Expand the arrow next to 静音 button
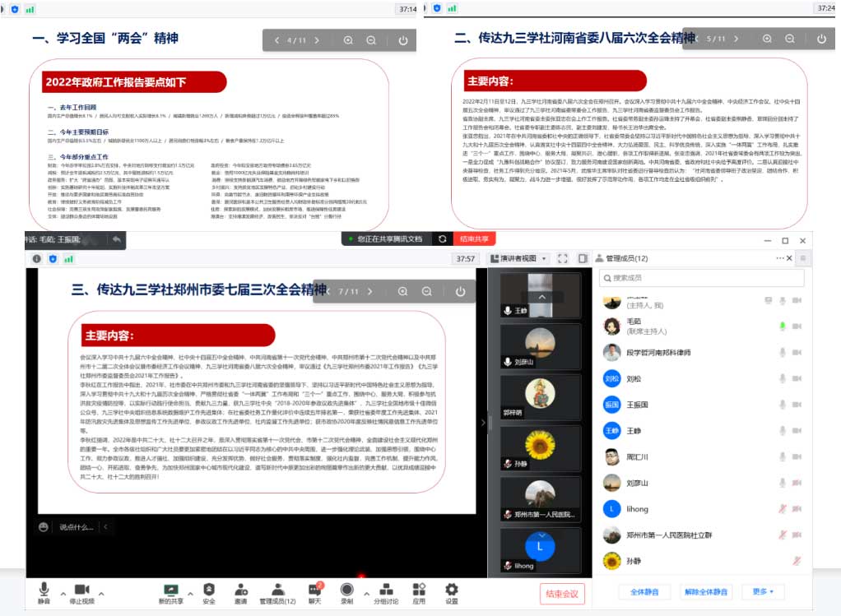This screenshot has height=616, width=841. coord(63,591)
